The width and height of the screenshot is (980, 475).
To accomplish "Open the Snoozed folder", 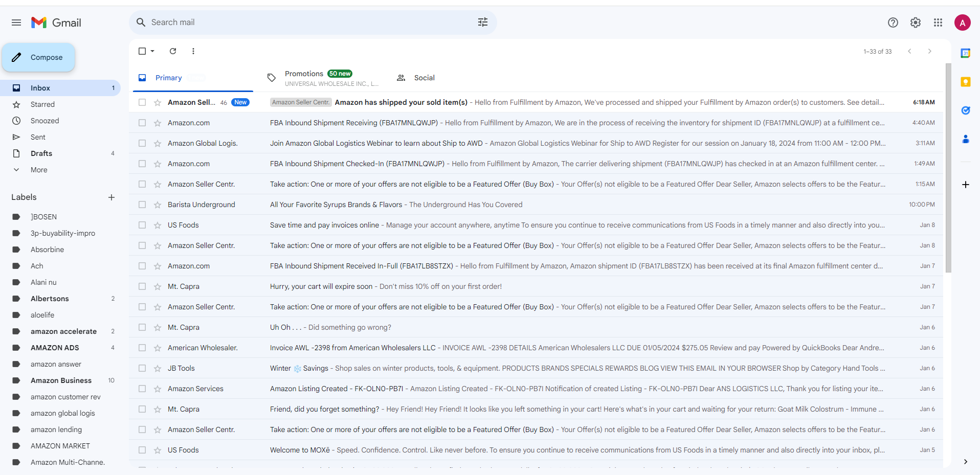I will (60, 121).
